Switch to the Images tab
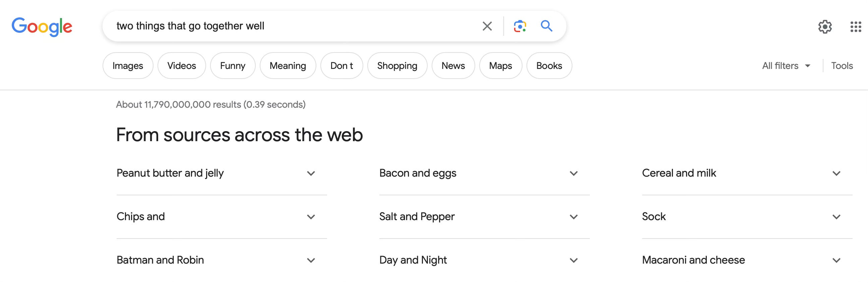Screen dimensions: 868x283 [128, 66]
